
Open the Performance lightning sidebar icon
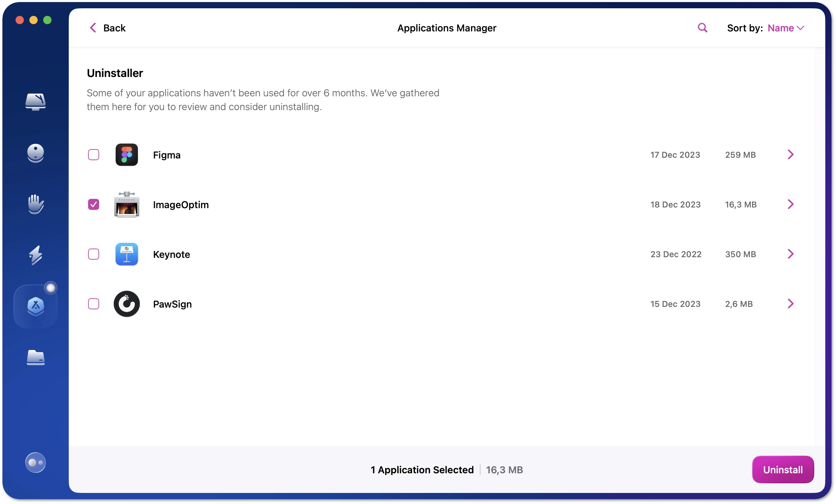[36, 255]
